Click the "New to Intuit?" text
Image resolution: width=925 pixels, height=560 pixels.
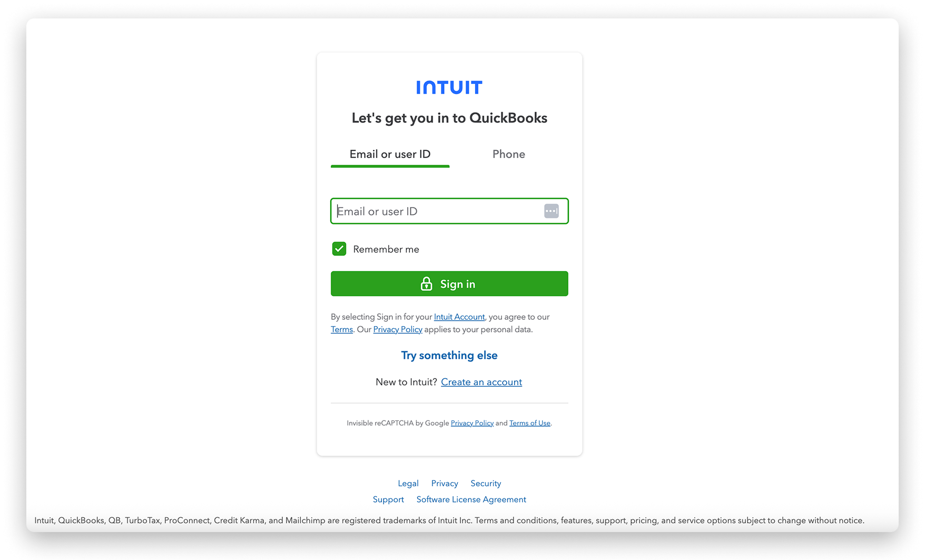point(406,382)
